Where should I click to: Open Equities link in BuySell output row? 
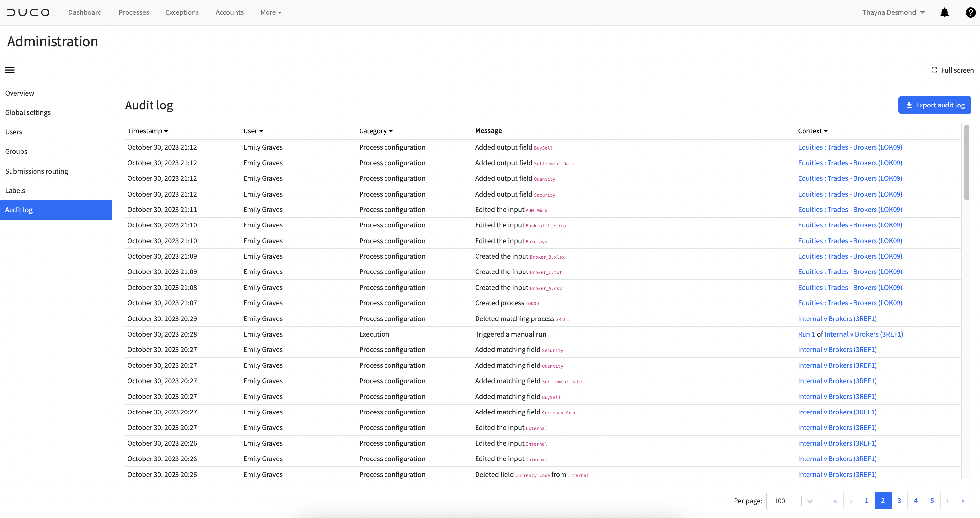(x=850, y=147)
